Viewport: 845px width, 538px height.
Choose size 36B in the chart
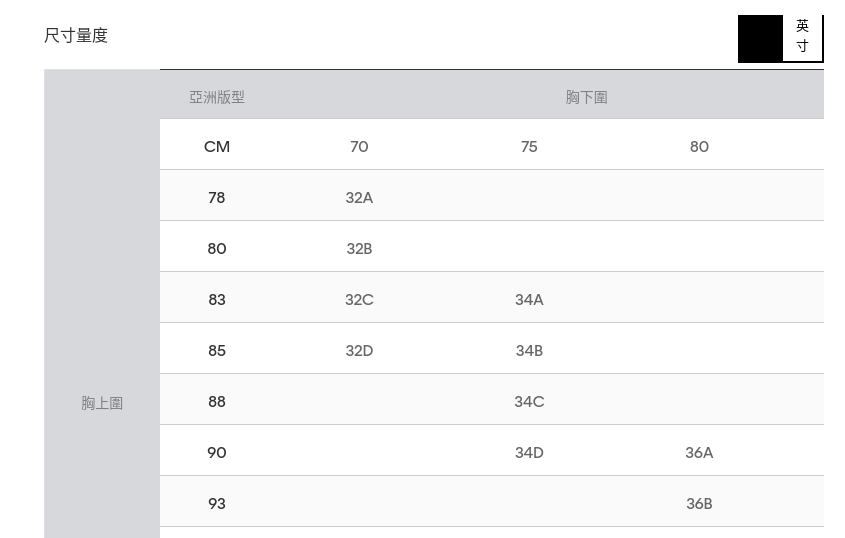point(699,504)
